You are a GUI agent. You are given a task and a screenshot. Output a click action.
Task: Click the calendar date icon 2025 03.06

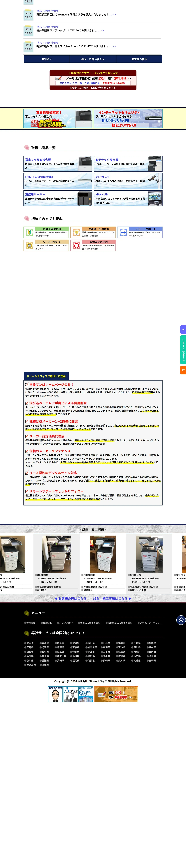[28, 31]
